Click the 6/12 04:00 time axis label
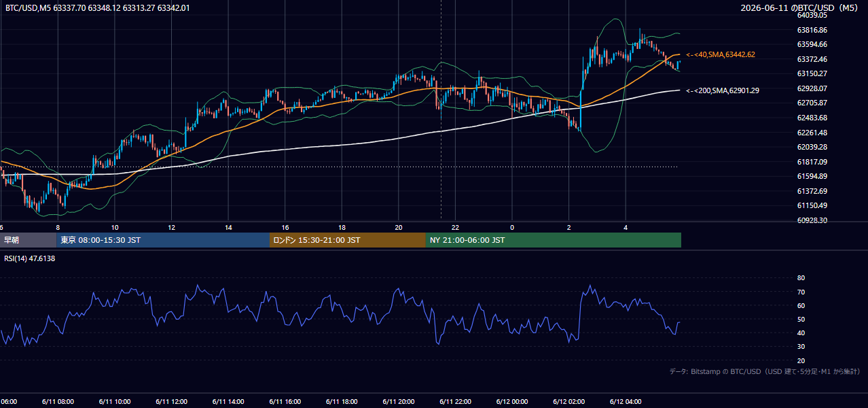Screen dimensions: 868x408 coord(626,402)
